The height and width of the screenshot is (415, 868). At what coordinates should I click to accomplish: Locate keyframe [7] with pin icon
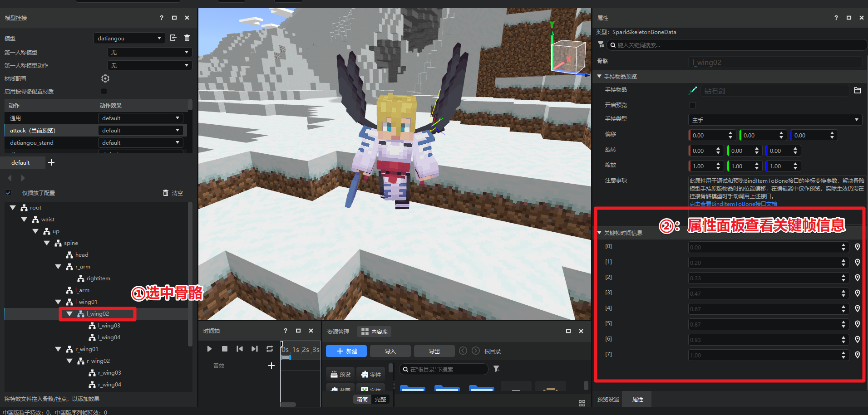click(858, 355)
